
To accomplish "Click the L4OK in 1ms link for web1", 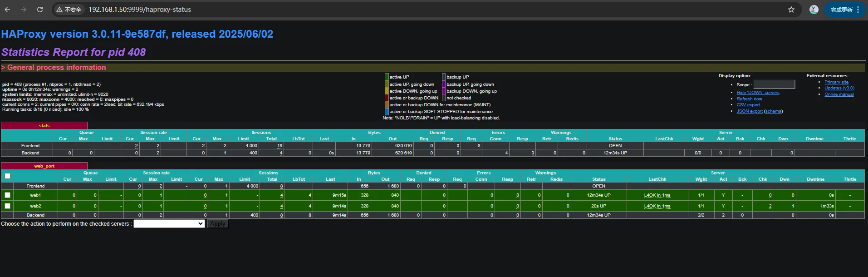I will point(657,195).
